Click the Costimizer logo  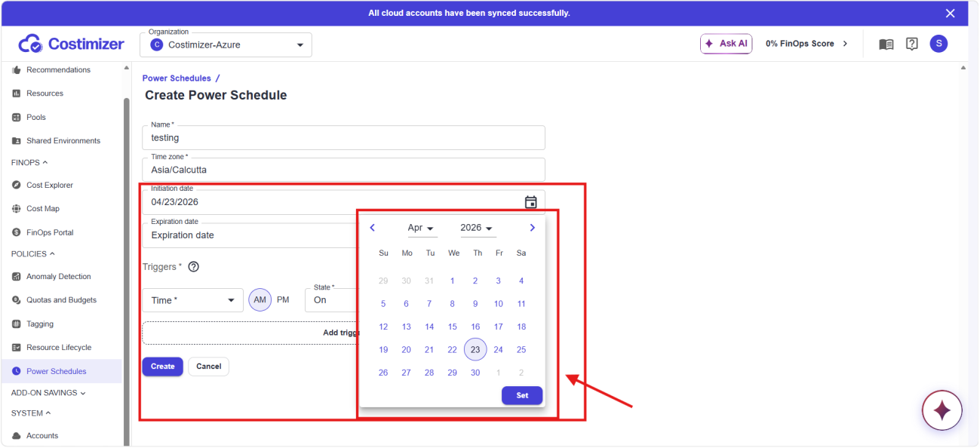tap(71, 44)
